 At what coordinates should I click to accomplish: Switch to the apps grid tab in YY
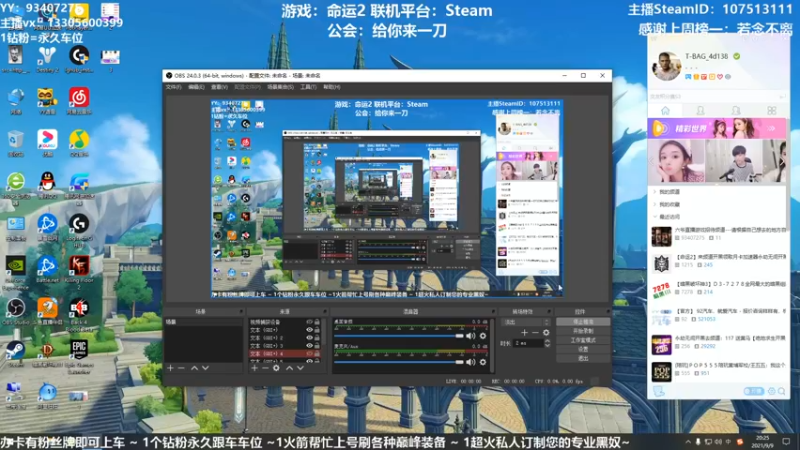pos(771,111)
